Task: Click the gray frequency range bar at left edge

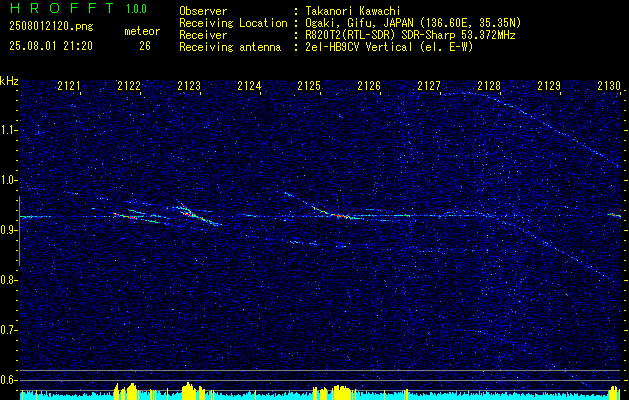Action: pos(20,231)
